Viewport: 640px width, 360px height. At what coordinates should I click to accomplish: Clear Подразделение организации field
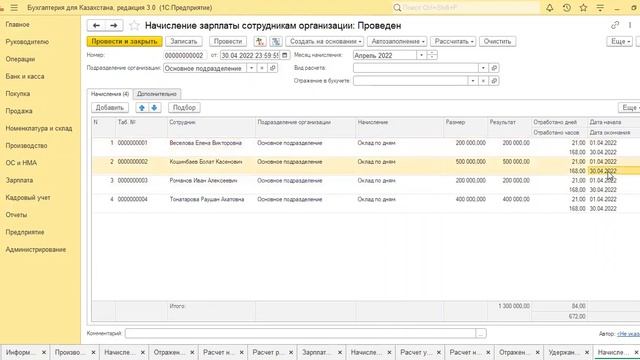tap(262, 68)
